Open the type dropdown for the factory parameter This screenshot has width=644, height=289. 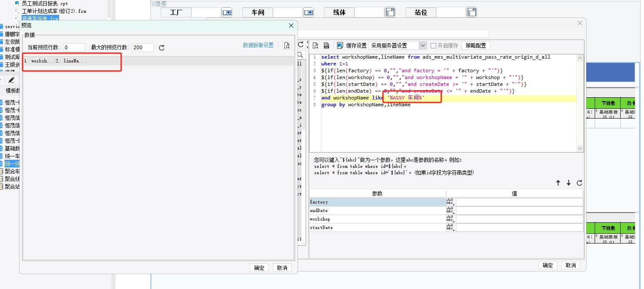(x=450, y=202)
